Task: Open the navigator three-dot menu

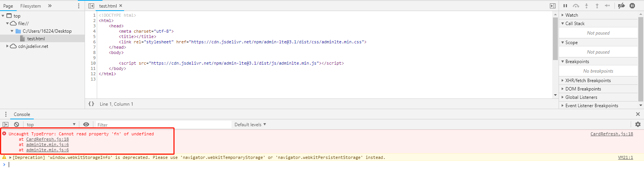Action: coord(79,6)
